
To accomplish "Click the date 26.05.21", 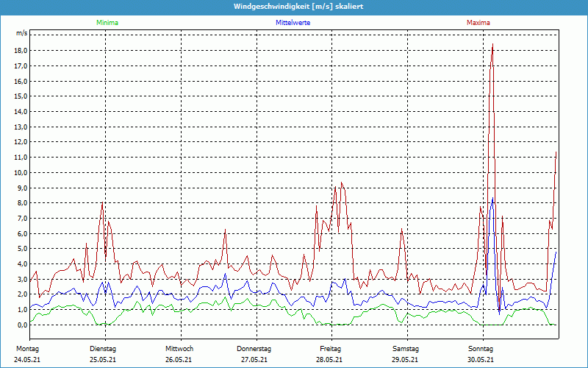I will tap(179, 359).
